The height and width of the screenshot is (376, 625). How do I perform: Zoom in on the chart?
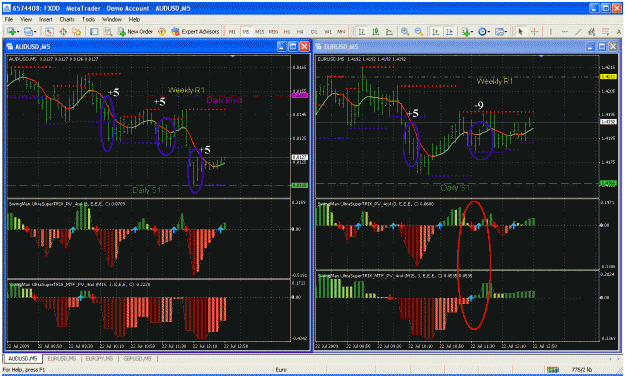point(405,31)
